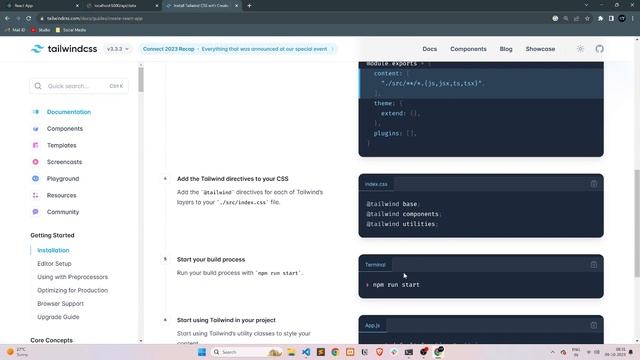The image size is (640, 360).
Task: Open the weather widget on taskbar
Action: [17, 352]
